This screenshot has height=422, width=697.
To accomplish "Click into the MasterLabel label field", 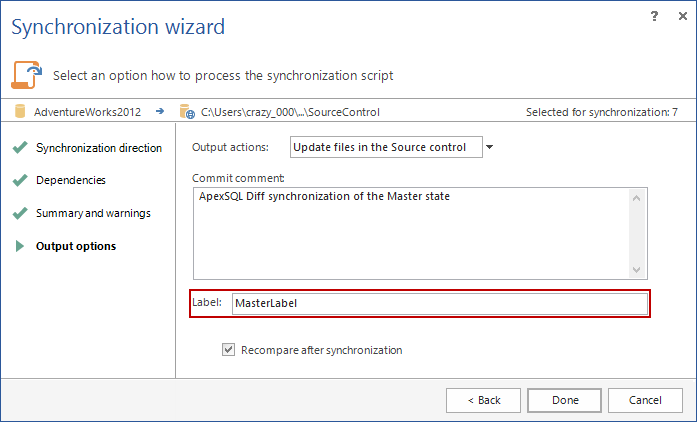I will (440, 303).
